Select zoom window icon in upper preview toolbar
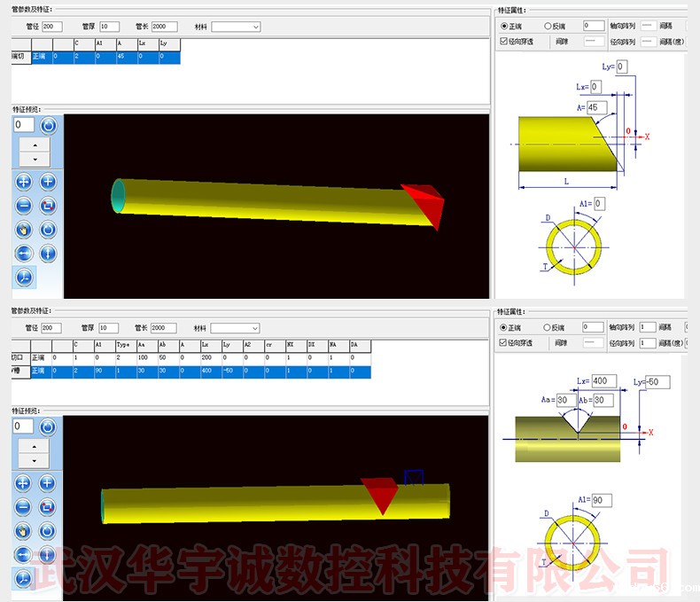700x602 pixels. point(48,206)
